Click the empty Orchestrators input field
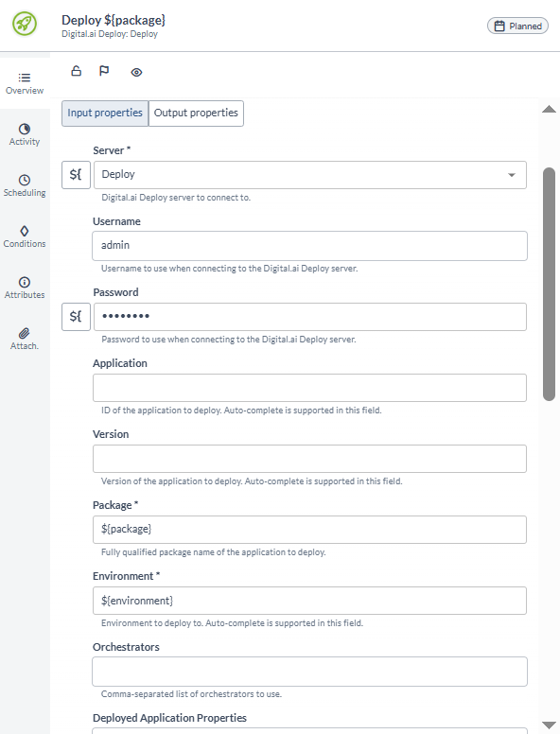This screenshot has height=734, width=560. 309,672
